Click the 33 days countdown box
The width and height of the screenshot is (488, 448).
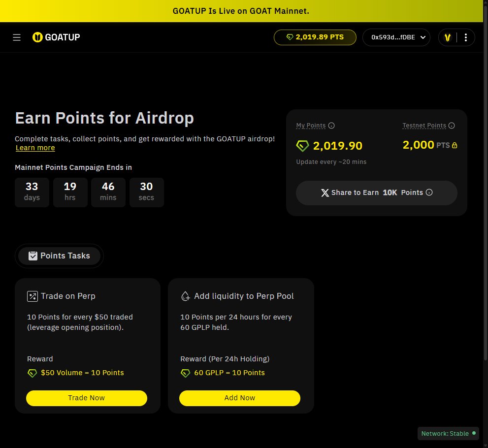point(32,192)
